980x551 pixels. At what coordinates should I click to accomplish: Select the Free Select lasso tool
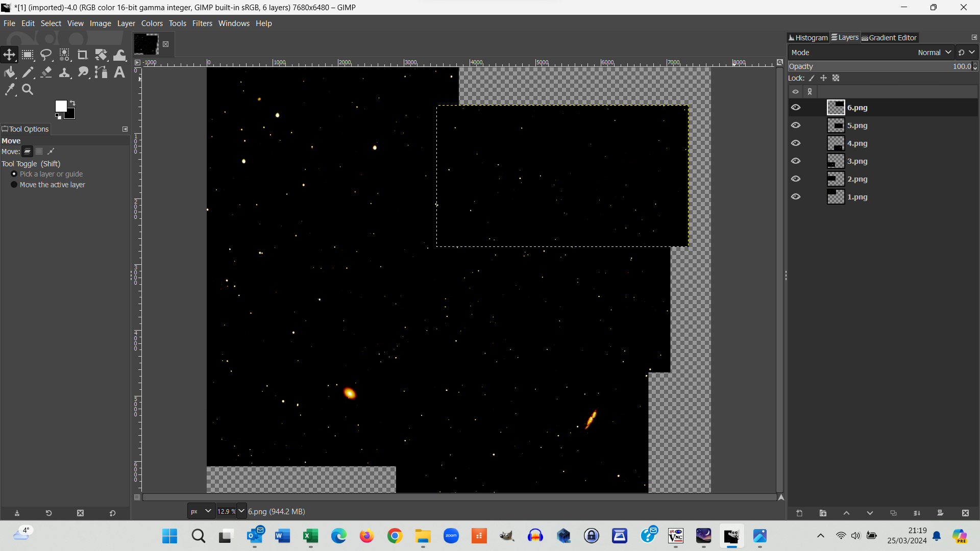pyautogui.click(x=46, y=55)
